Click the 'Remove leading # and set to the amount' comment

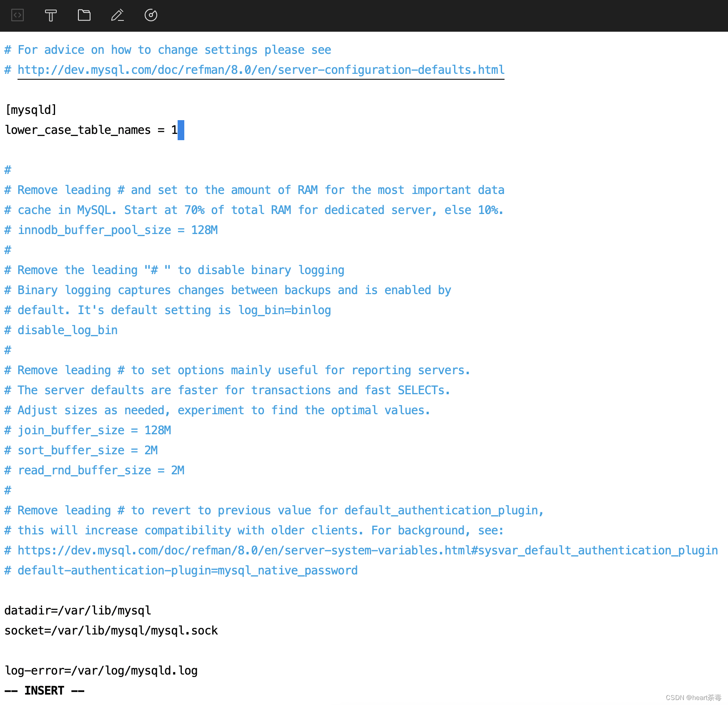pos(254,190)
